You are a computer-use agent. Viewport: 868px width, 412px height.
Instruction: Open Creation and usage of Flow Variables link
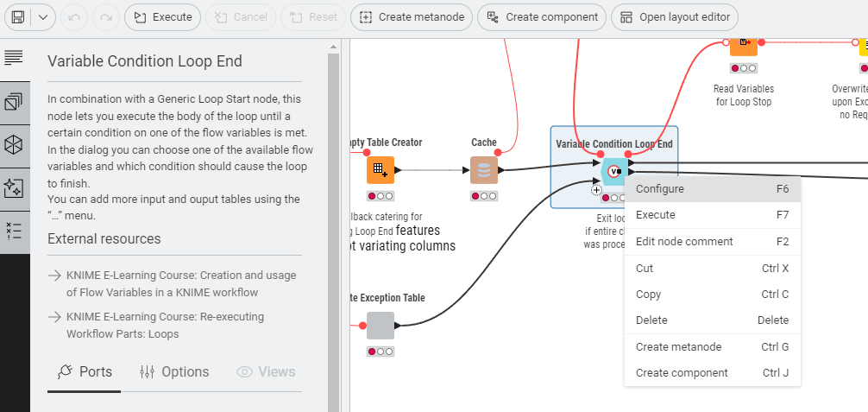coord(181,284)
